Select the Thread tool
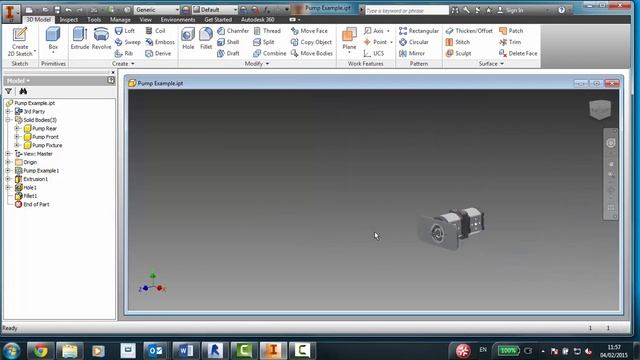This screenshot has height=360, width=640. pos(267,31)
